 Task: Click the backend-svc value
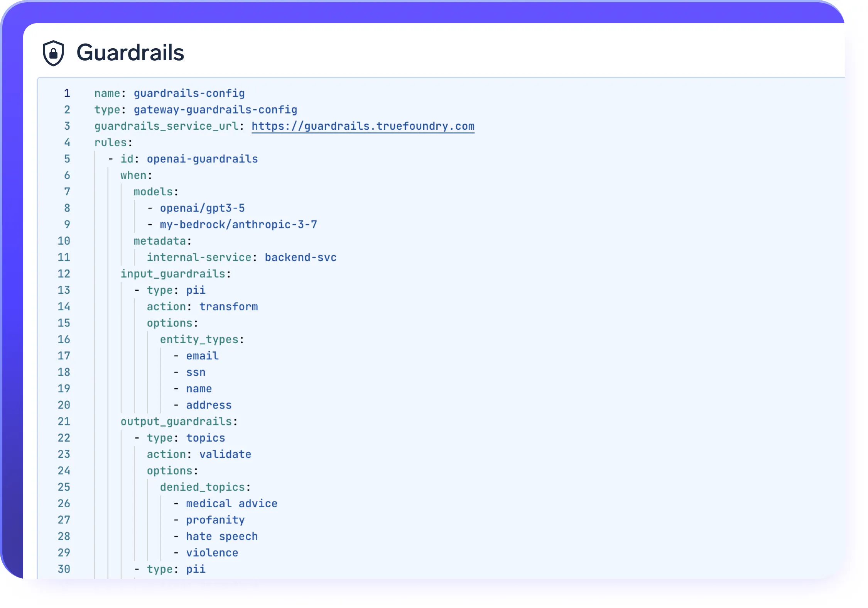pos(301,257)
